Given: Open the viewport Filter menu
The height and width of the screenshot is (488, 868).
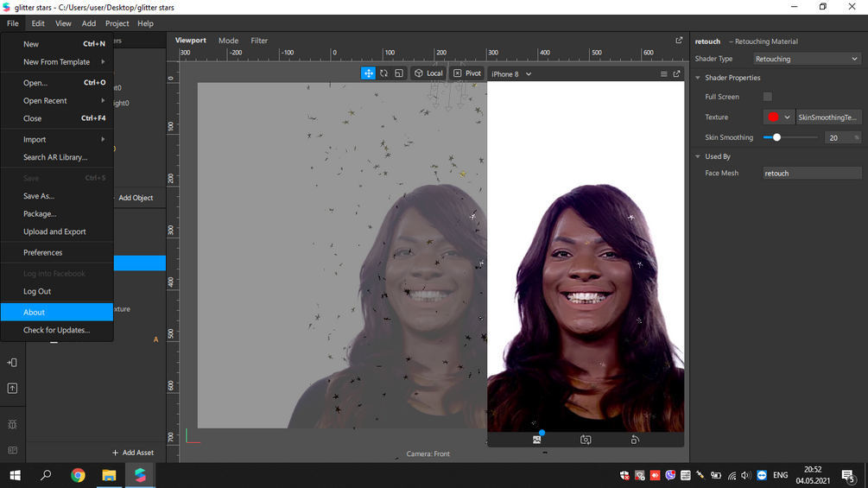Looking at the screenshot, I should pos(259,41).
